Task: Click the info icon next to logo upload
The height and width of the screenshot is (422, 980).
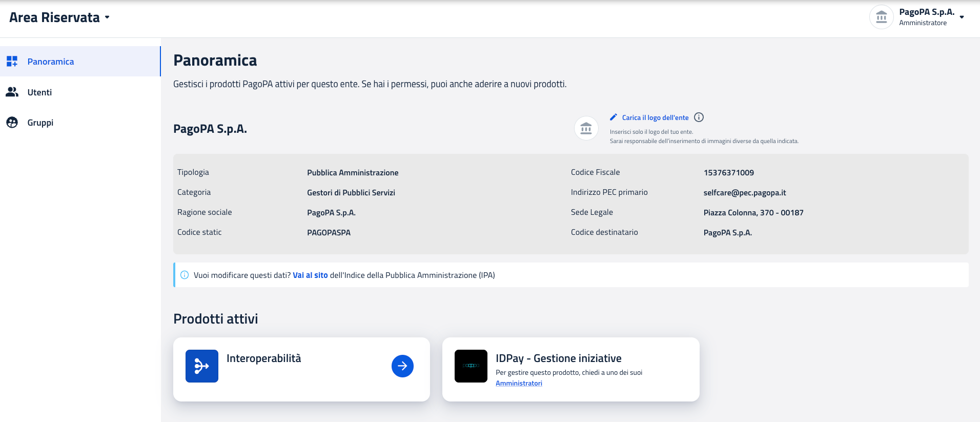Action: tap(699, 117)
